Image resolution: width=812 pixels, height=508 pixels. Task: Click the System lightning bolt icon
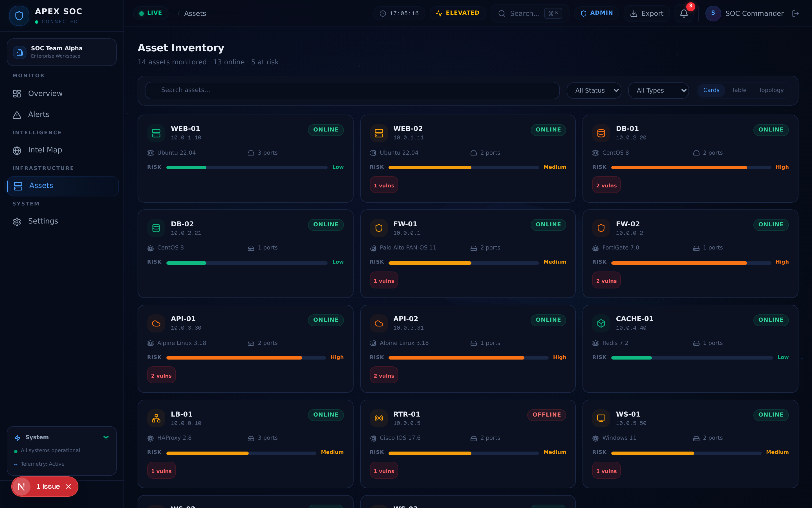coord(17,438)
